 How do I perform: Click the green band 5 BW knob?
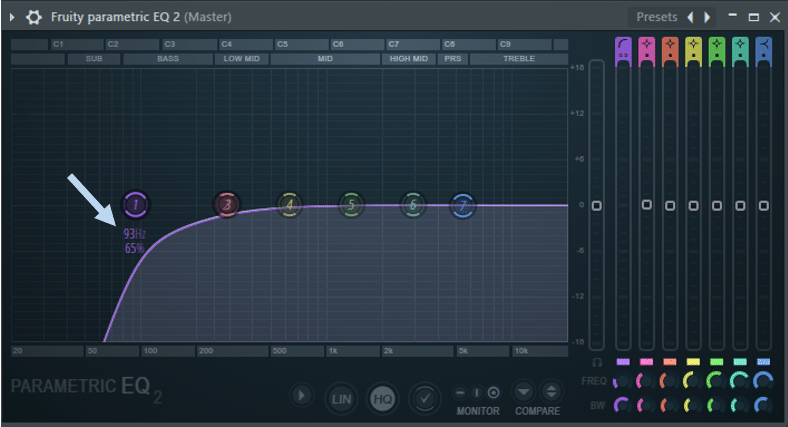715,404
